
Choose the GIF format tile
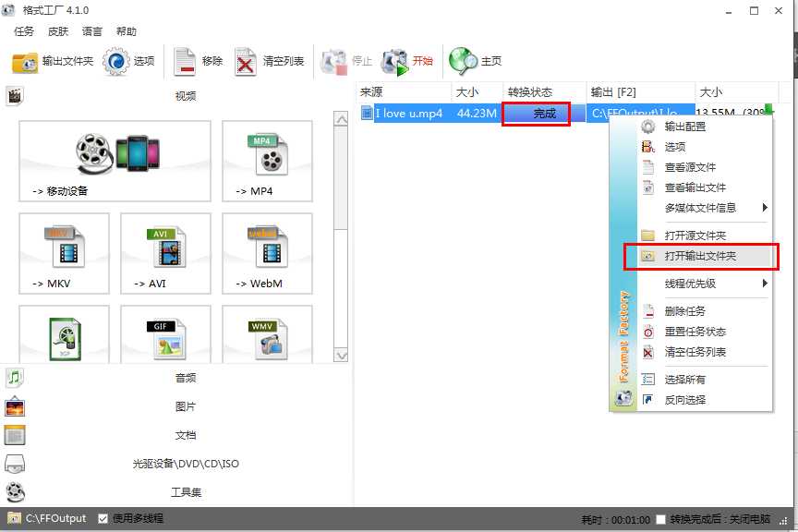click(165, 334)
